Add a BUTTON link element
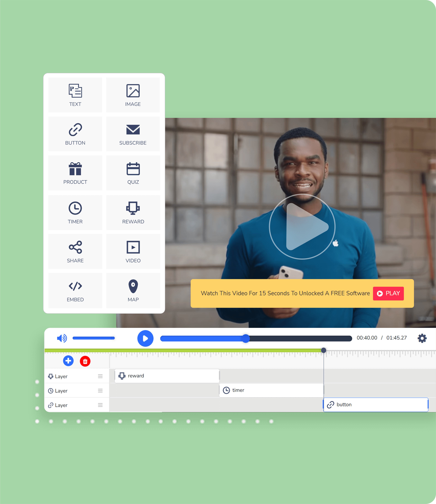This screenshot has width=436, height=504. pos(75,134)
